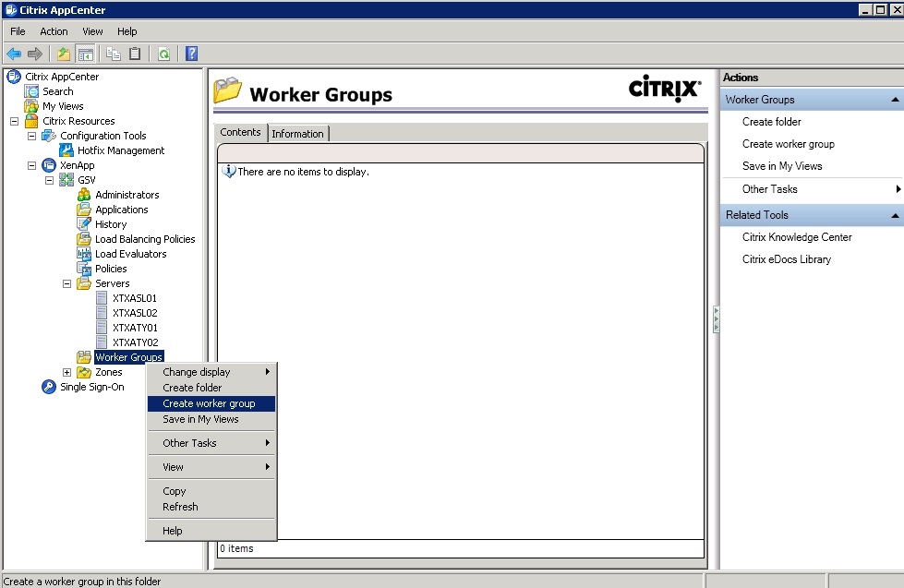Open Citrix eDocs Library link
The width and height of the screenshot is (904, 588).
[787, 259]
